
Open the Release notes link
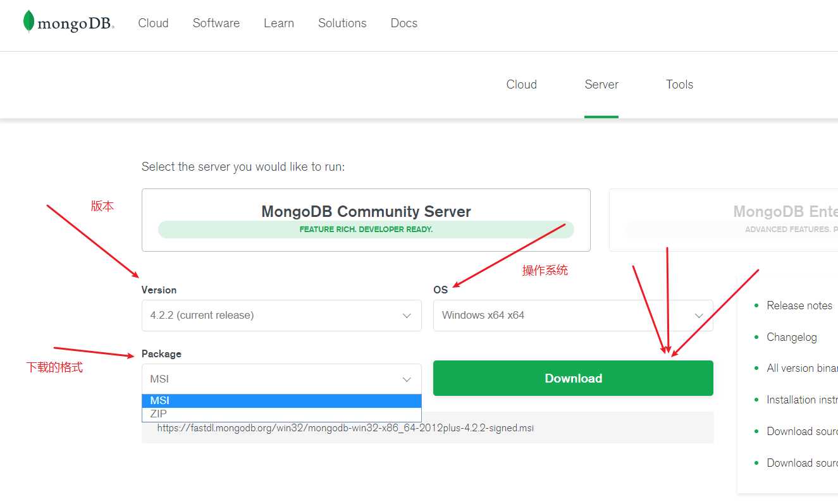click(799, 305)
